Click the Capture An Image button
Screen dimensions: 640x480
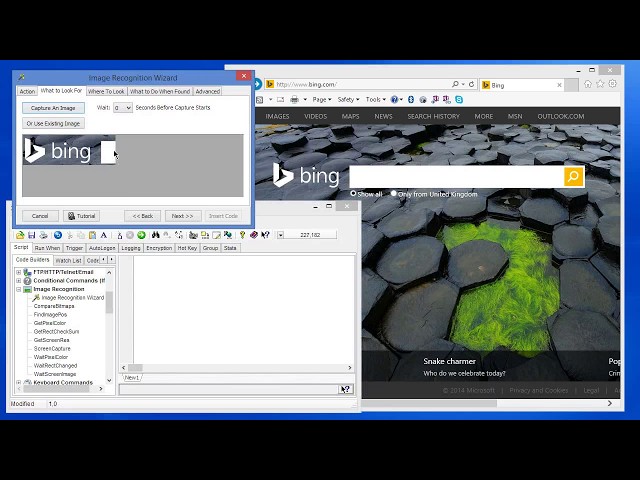pos(53,108)
